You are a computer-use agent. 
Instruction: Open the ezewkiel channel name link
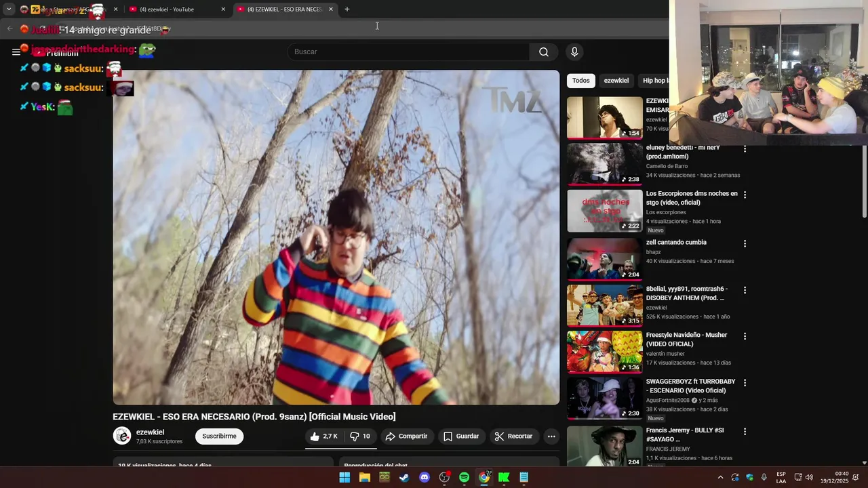150,432
